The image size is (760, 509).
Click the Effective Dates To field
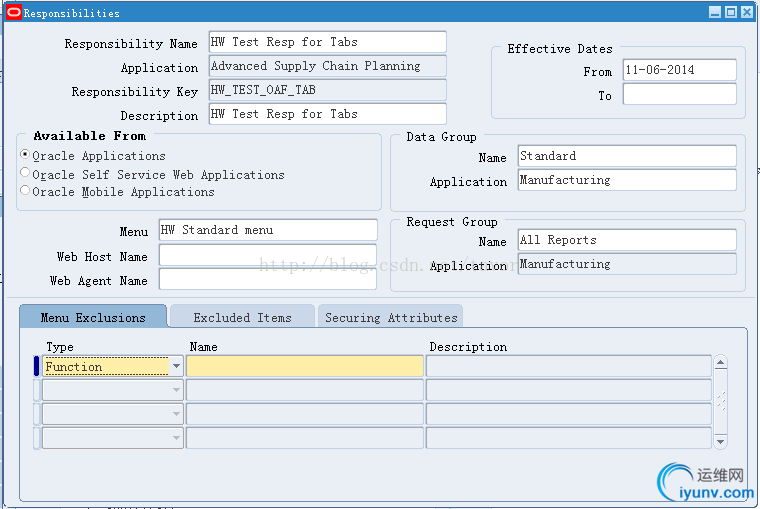[680, 94]
